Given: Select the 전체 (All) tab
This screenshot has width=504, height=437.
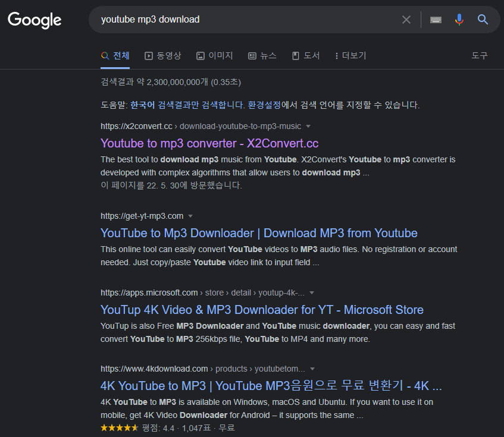Looking at the screenshot, I should click(115, 55).
